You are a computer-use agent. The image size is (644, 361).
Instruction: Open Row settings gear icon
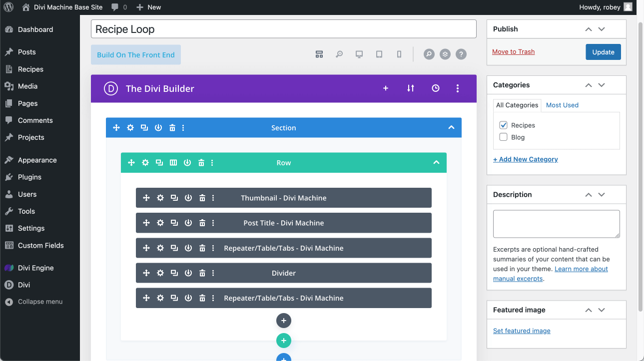pos(145,163)
